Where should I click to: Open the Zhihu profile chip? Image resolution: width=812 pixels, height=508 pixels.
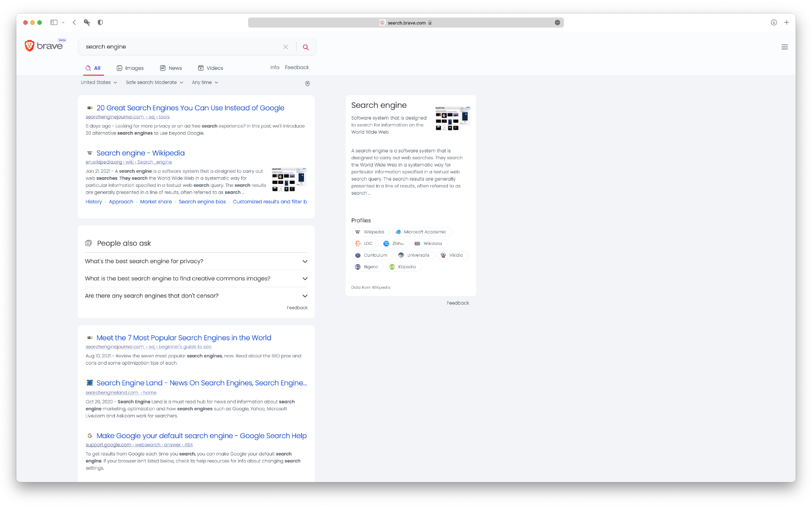394,244
